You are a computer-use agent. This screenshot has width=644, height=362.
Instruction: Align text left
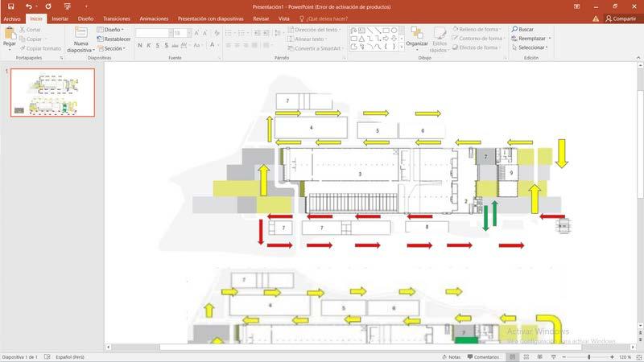[x=229, y=45]
